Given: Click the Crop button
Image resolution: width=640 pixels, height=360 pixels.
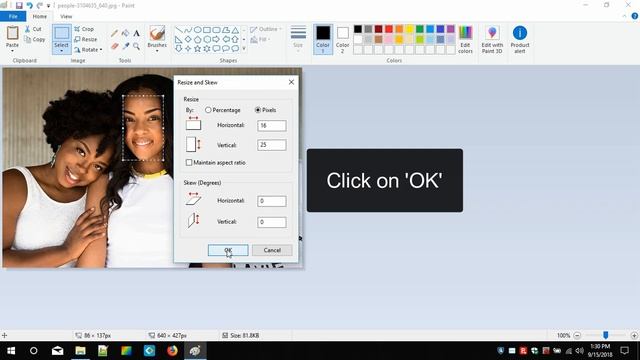Looking at the screenshot, I should coord(84,29).
